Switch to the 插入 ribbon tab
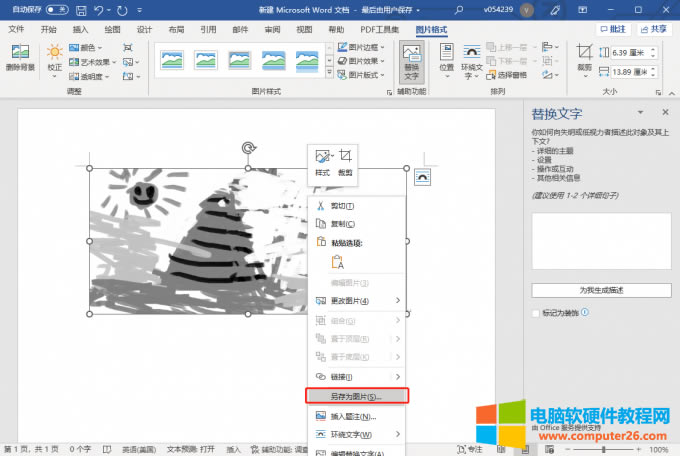This screenshot has height=456, width=680. [81, 30]
